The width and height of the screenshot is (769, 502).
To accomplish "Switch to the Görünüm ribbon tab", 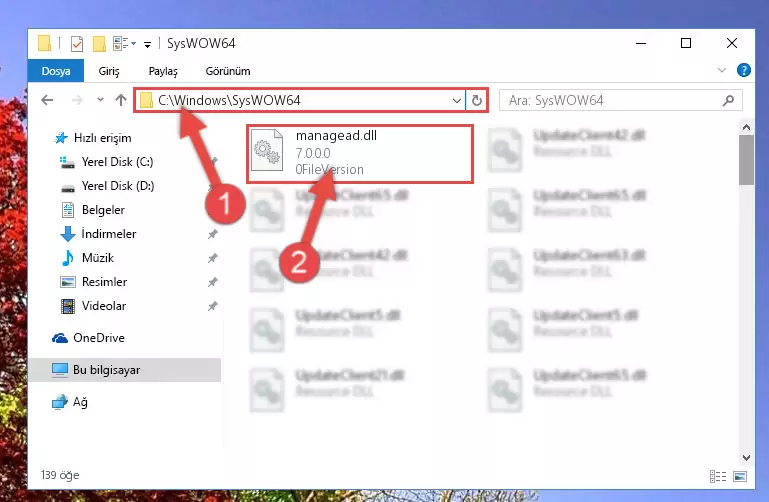I will click(x=228, y=71).
